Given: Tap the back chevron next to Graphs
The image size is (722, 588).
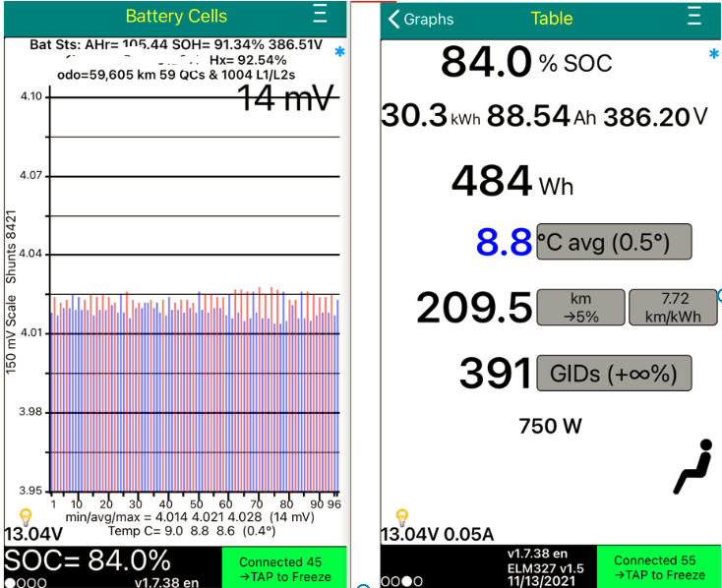Looking at the screenshot, I should (395, 19).
